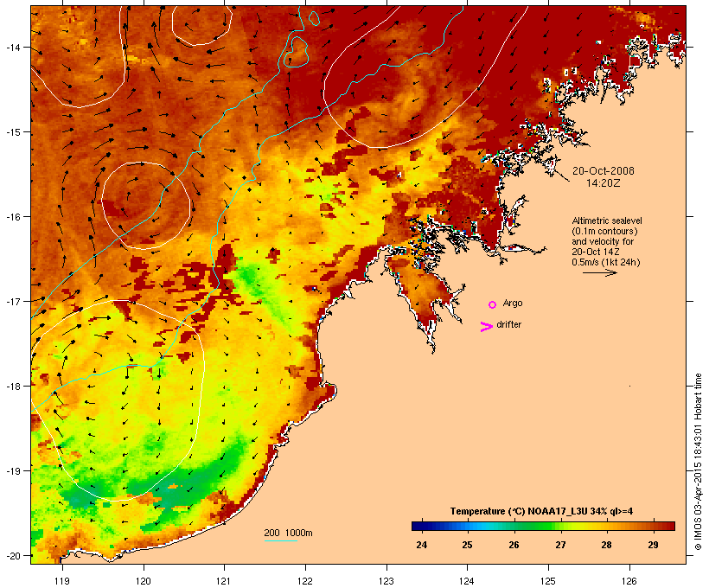Click the latitude axis label -20
The height and width of the screenshot is (588, 709).
coord(13,556)
